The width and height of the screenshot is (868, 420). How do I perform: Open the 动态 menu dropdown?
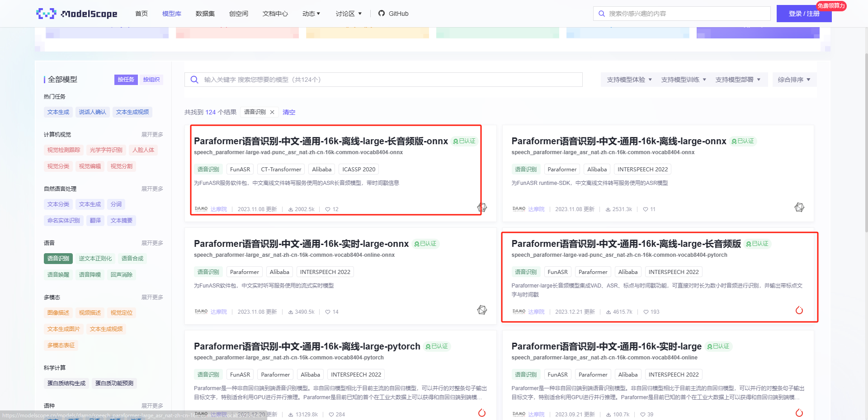pos(311,14)
